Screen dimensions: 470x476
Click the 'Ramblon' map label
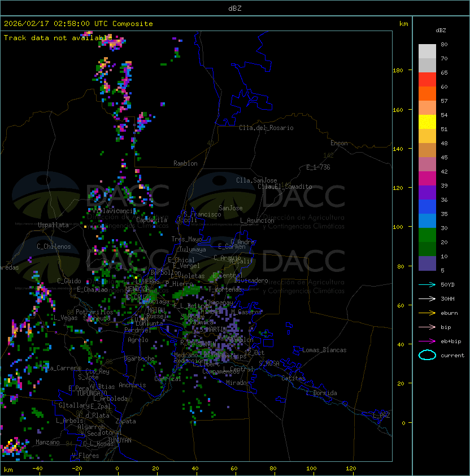tap(185, 163)
